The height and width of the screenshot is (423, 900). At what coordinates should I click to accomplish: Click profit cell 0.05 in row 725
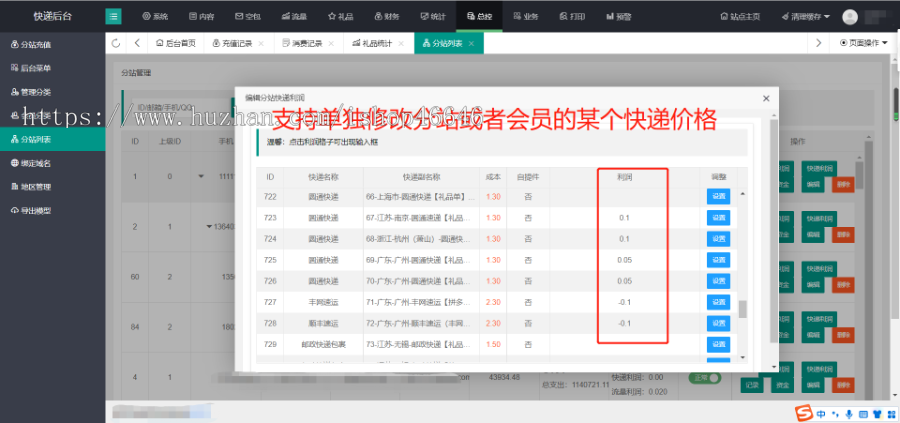(x=624, y=260)
